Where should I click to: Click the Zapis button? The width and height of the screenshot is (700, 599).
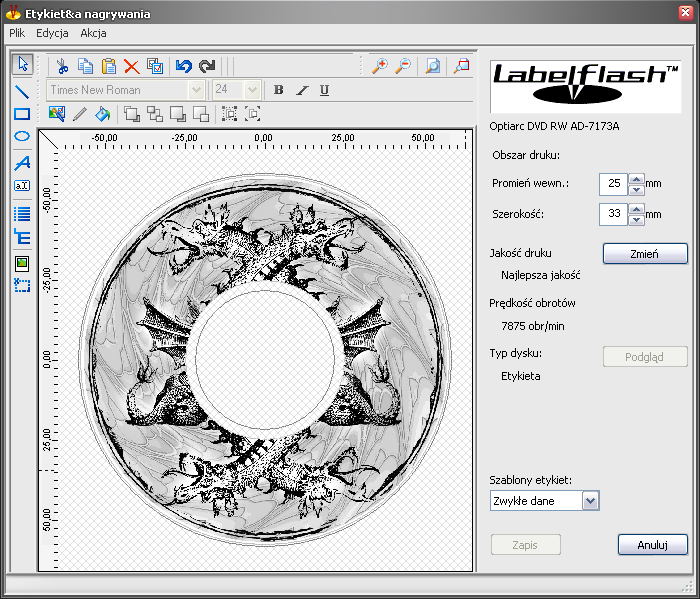[525, 545]
